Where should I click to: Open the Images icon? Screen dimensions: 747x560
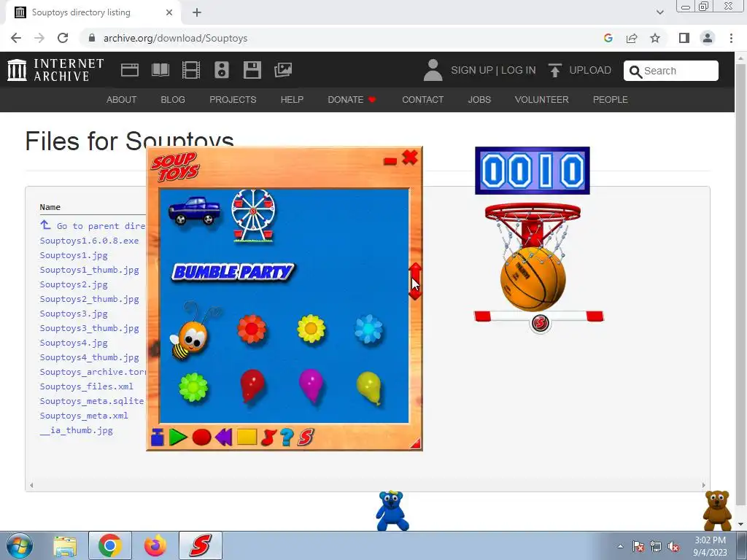[x=283, y=70]
